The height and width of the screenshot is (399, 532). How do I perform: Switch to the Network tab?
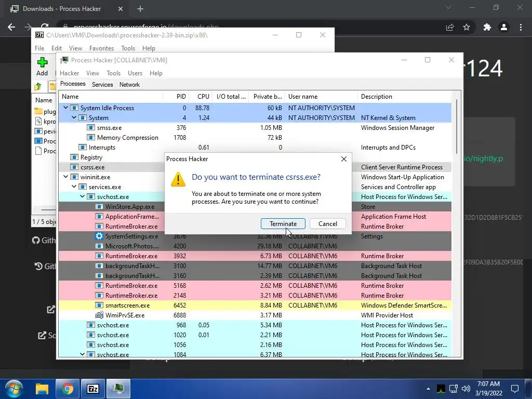click(129, 85)
